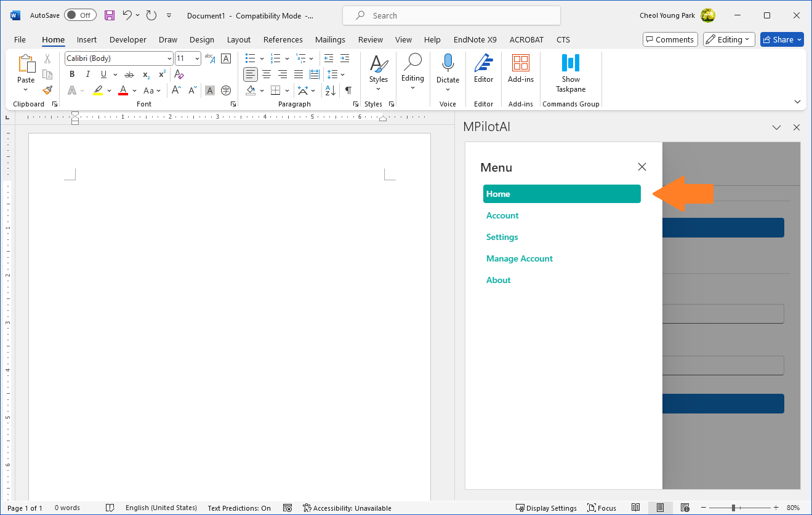Apply subscript formatting
This screenshot has width=812, height=515.
146,74
